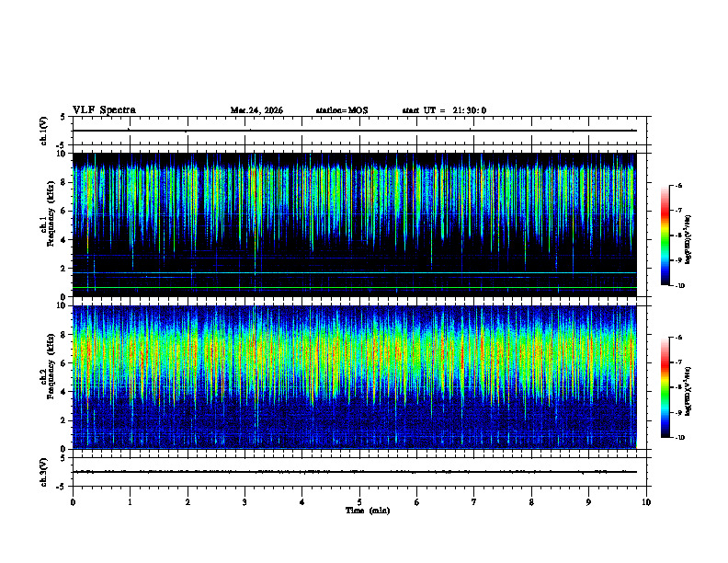Click time-axis tick label "0"
Viewport: 728px width, 563px height.
73,501
